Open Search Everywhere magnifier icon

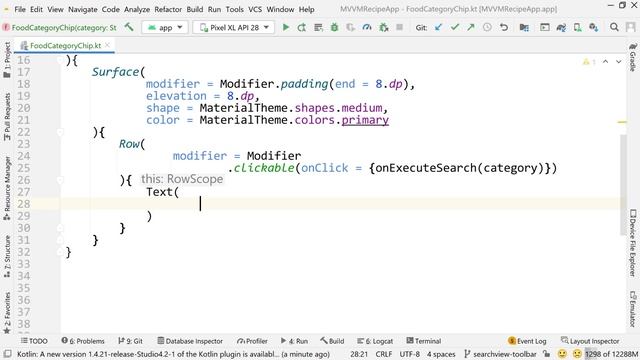click(614, 27)
